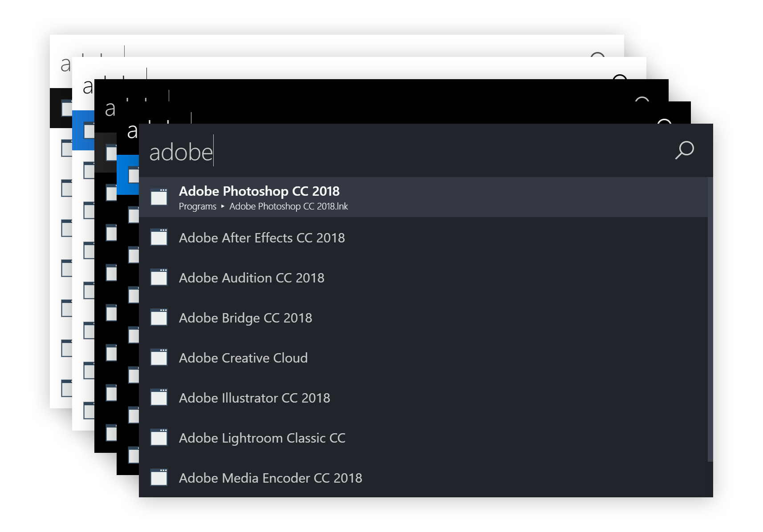Image resolution: width=763 pixels, height=532 pixels.
Task: Click the Adobe Illustrator app icon
Action: coord(159,397)
